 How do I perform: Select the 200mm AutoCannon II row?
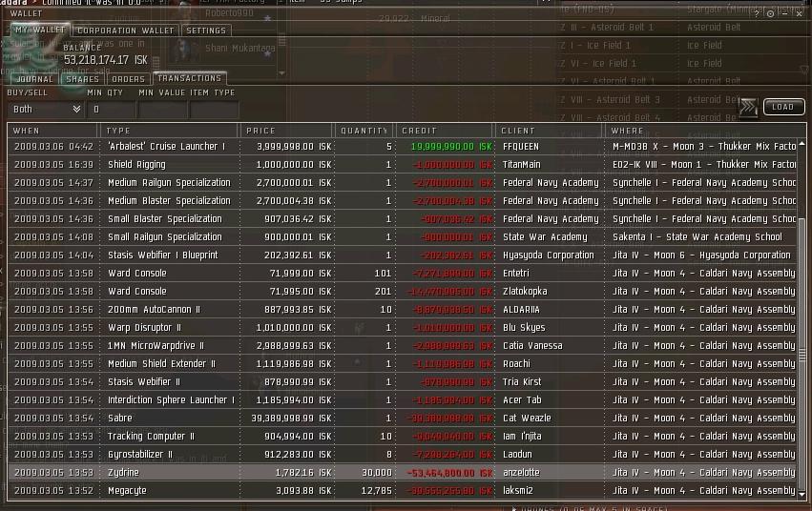click(403, 309)
